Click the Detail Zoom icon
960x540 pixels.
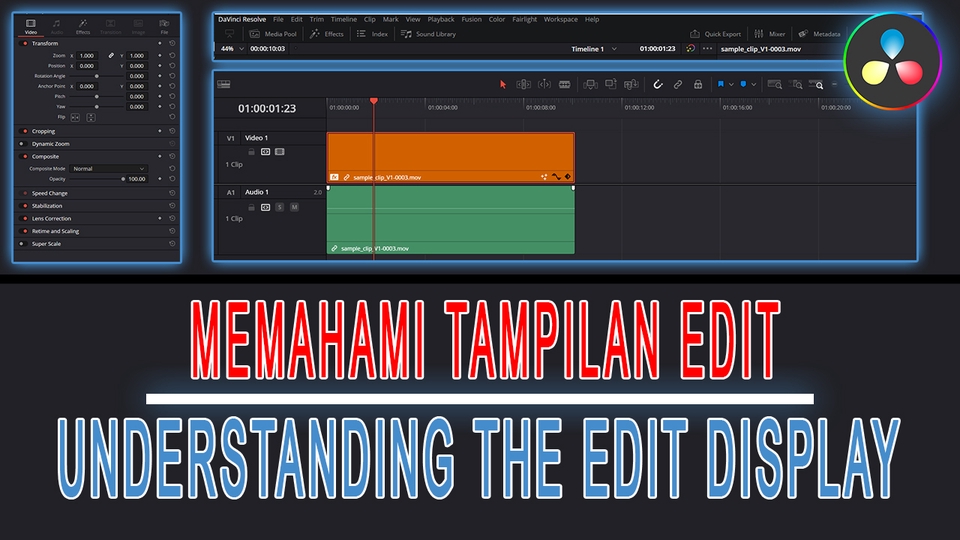(x=796, y=84)
